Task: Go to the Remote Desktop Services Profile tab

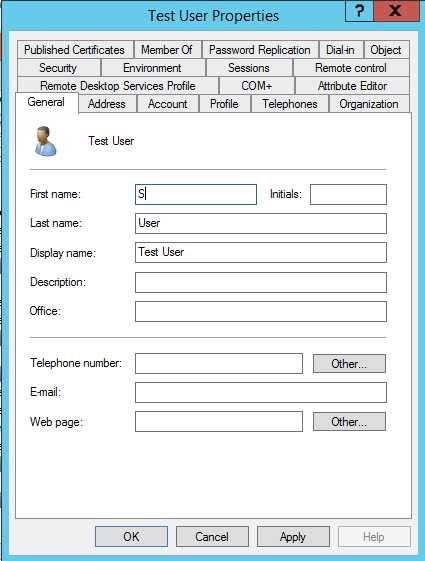Action: click(x=118, y=86)
